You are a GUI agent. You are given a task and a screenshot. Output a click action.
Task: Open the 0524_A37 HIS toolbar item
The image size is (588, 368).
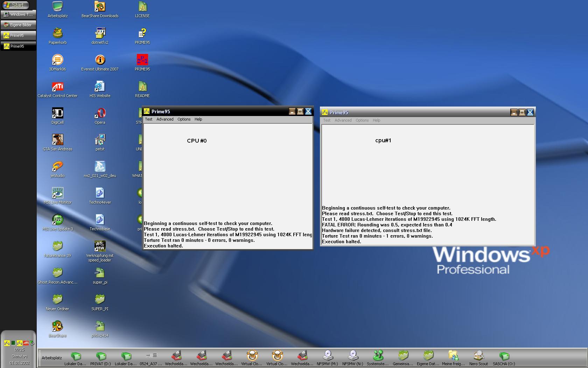[x=151, y=359]
